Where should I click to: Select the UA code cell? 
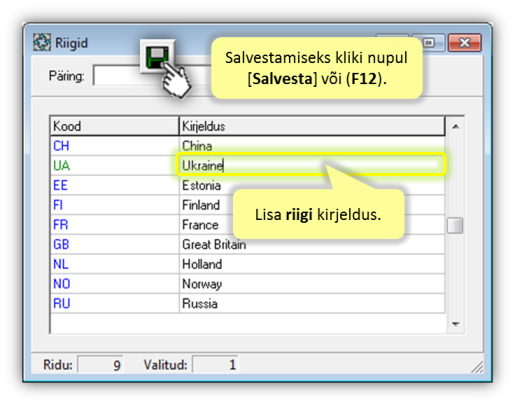point(114,165)
